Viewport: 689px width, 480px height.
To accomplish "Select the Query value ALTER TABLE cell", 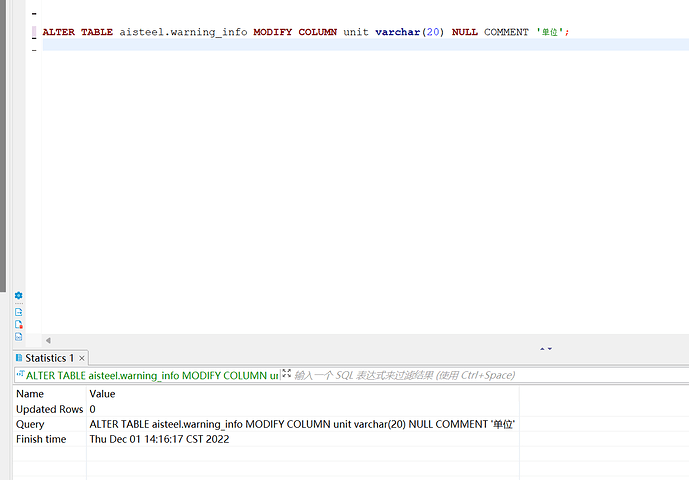I will coord(302,424).
